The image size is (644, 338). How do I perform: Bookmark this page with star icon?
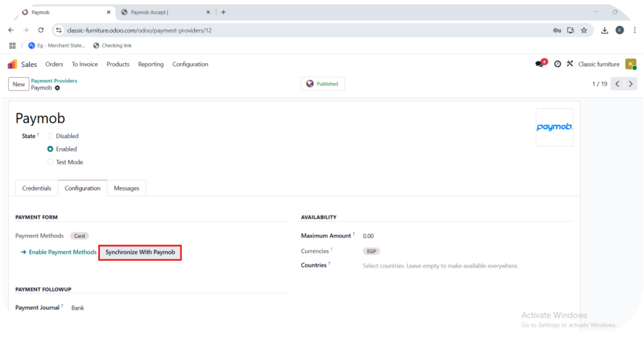coord(584,30)
